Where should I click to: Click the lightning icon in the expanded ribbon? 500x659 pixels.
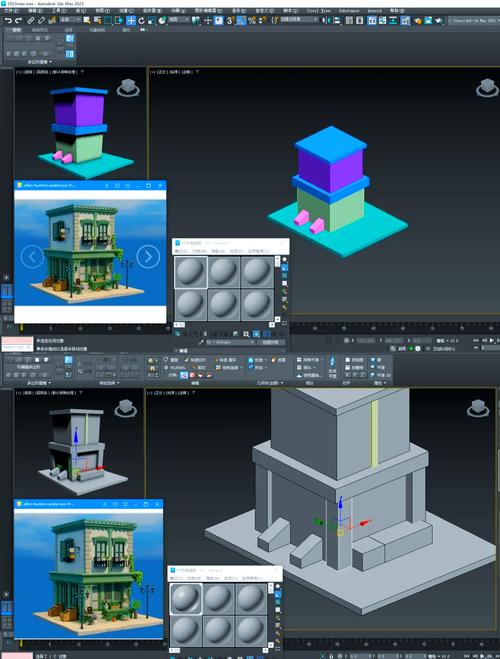[x=332, y=362]
